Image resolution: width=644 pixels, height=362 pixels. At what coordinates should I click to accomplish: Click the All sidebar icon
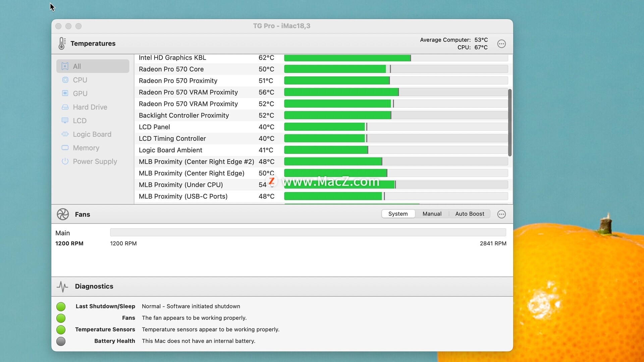click(x=65, y=66)
